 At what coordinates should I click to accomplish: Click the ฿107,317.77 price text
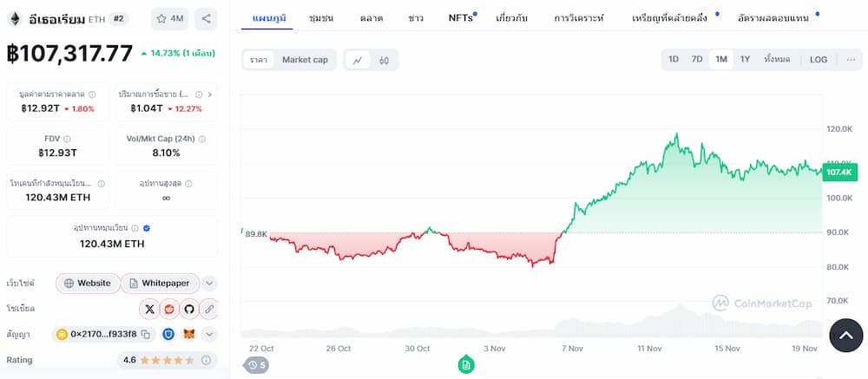69,53
